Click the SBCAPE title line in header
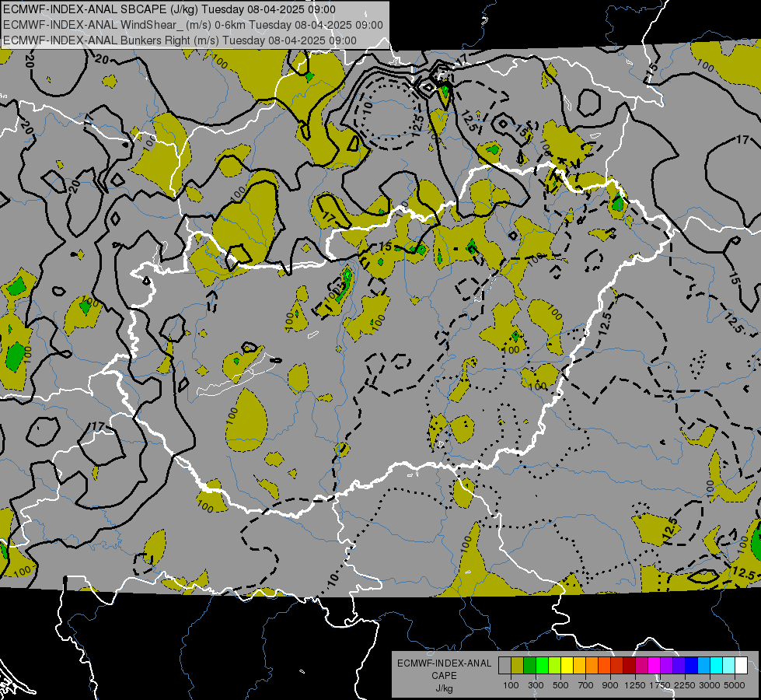This screenshot has height=700, width=761. pyautogui.click(x=169, y=9)
